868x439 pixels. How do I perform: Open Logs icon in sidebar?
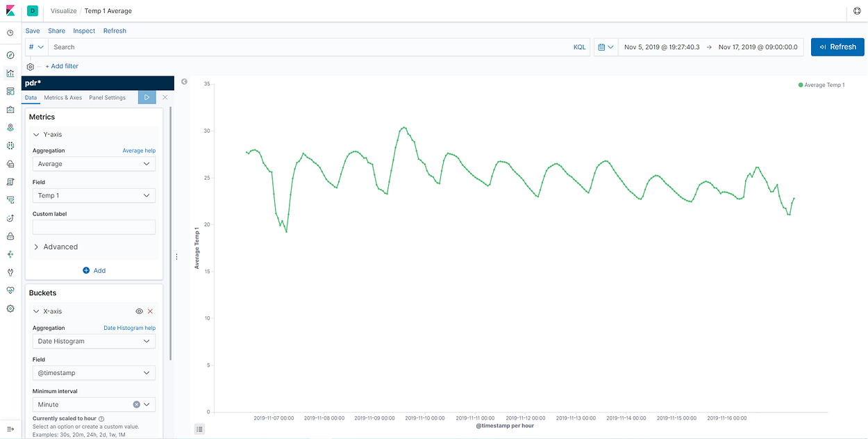[10, 182]
